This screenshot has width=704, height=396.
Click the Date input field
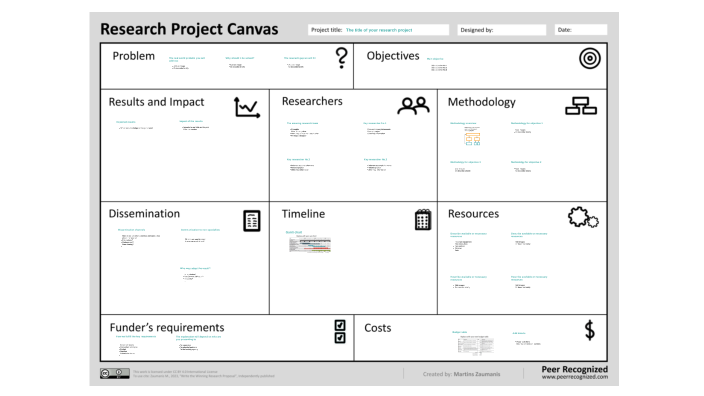point(581,30)
